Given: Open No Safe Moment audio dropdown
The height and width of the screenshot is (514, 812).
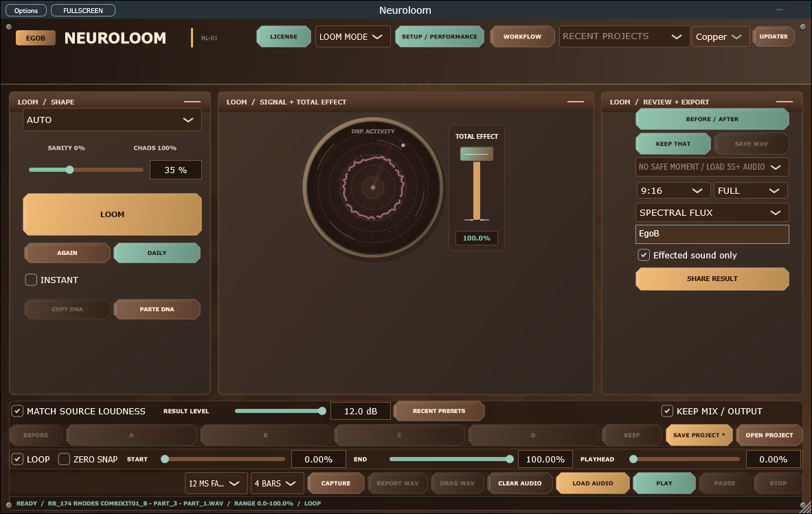Looking at the screenshot, I should pyautogui.click(x=712, y=167).
